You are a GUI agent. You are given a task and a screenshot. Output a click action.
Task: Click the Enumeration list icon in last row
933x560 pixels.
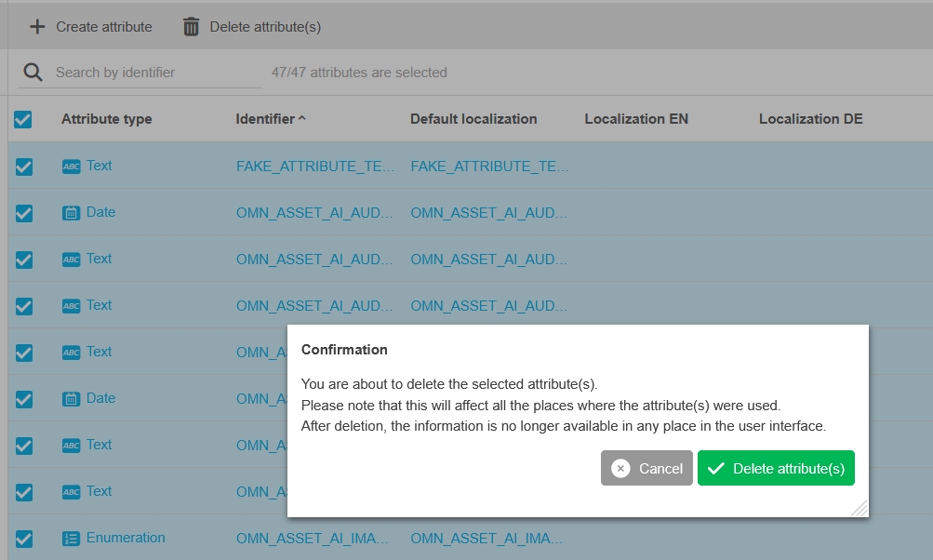coord(71,539)
